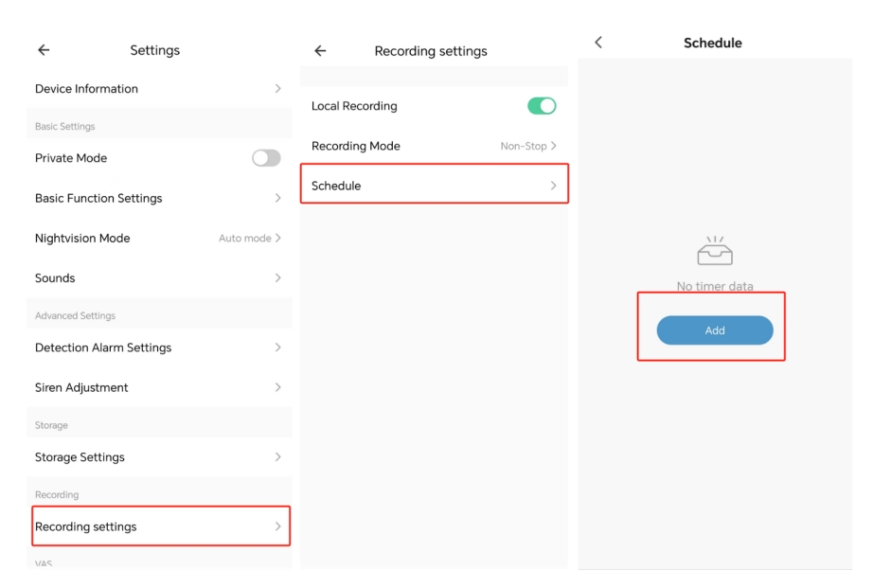Tap back chevron on Schedule screen

(x=598, y=43)
